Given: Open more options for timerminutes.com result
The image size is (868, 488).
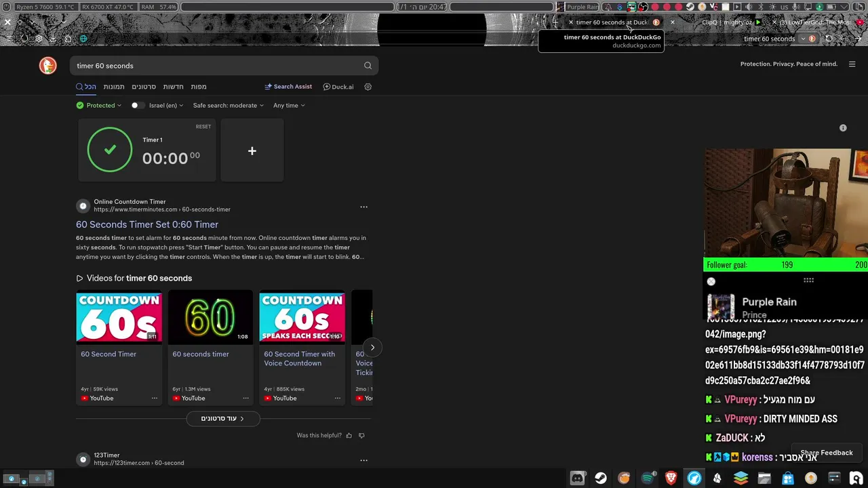Looking at the screenshot, I should pos(363,207).
